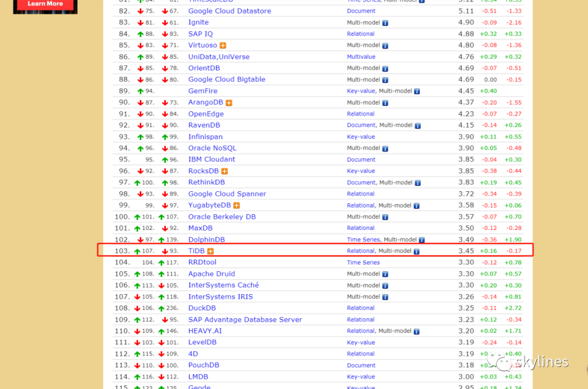Open the InterSystems IRIS link
This screenshot has height=389, width=588.
[x=220, y=296]
